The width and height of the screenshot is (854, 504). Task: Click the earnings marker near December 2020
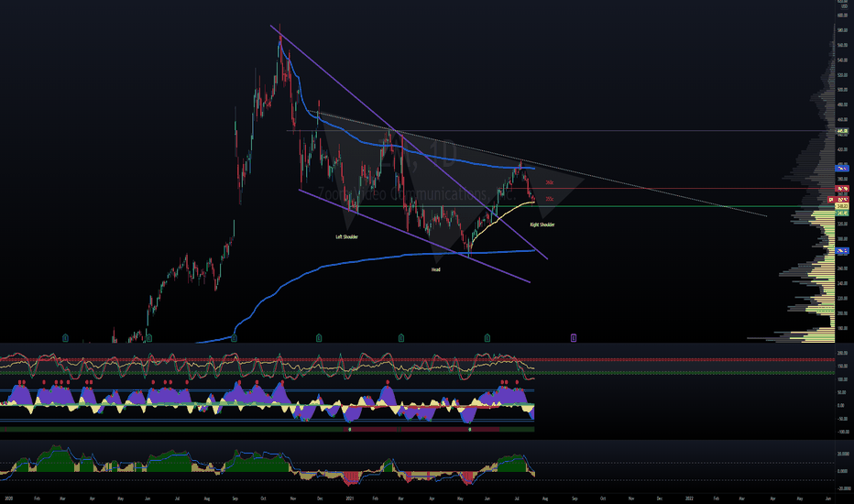(x=319, y=338)
